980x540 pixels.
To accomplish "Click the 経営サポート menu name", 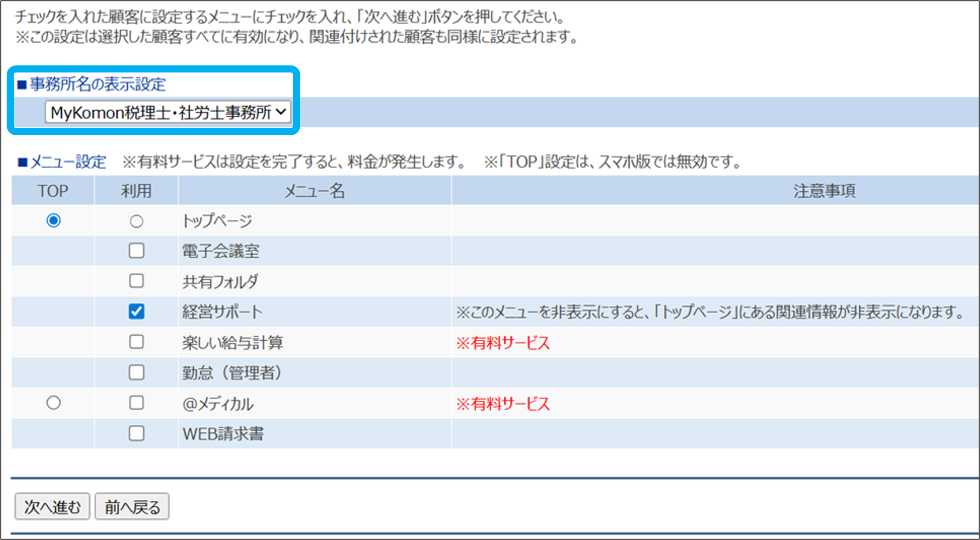I will [222, 312].
